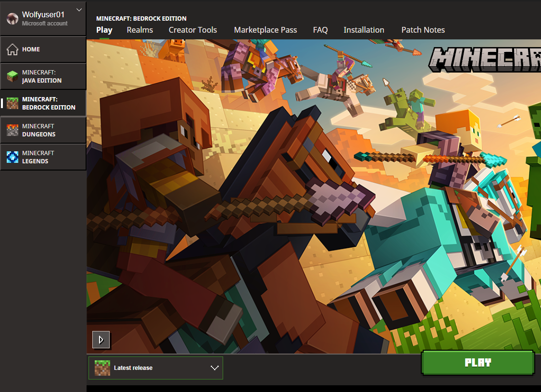Screen dimensions: 541x392
Task: Select Minecraft: Java Edition label
Action: pyautogui.click(x=42, y=76)
